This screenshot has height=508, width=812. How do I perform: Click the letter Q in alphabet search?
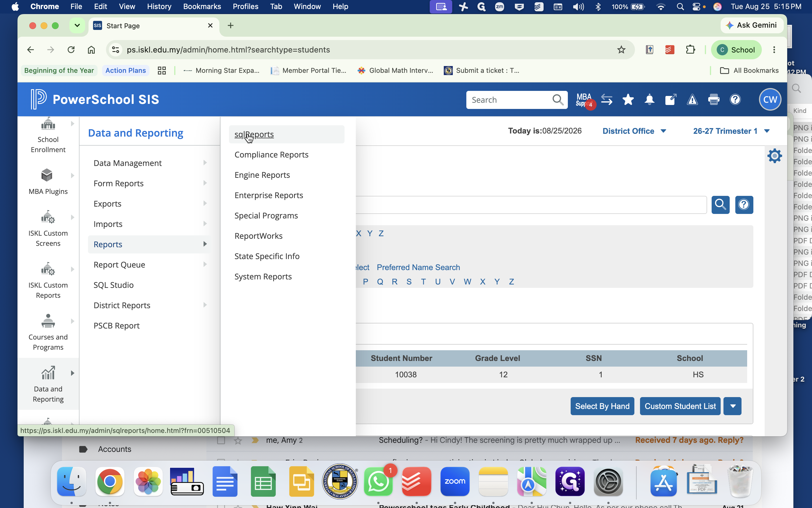(x=380, y=282)
